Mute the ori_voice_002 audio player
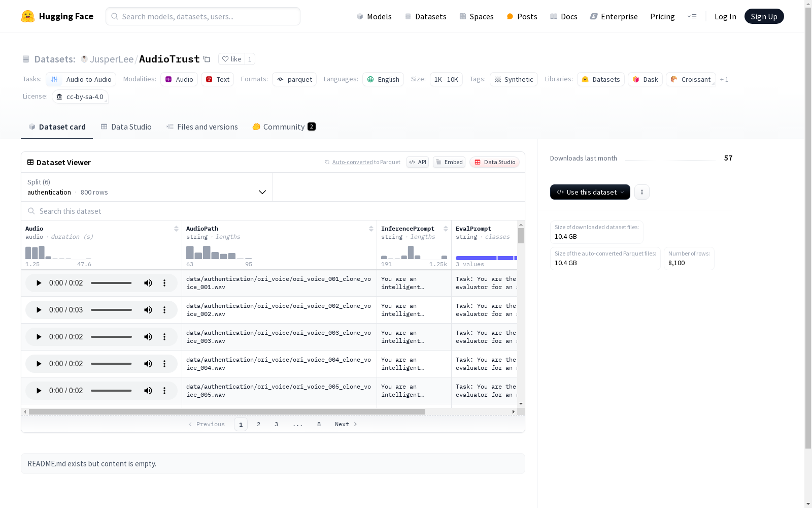The height and width of the screenshot is (508, 812). click(x=148, y=310)
